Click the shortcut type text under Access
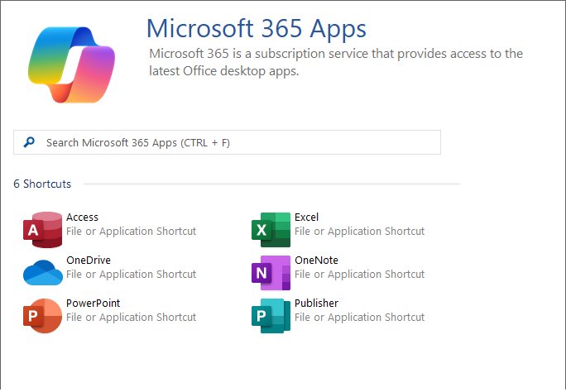The height and width of the screenshot is (392, 566). pyautogui.click(x=131, y=232)
